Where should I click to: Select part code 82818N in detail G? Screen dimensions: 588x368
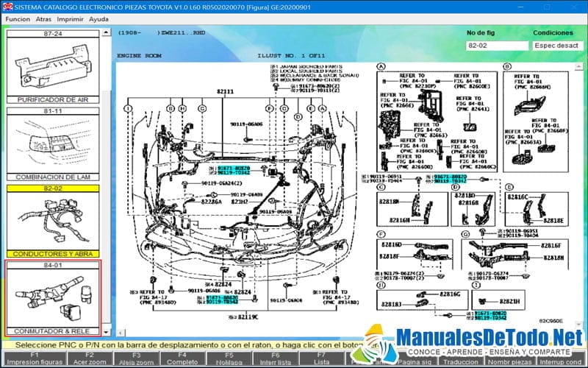[x=553, y=258]
